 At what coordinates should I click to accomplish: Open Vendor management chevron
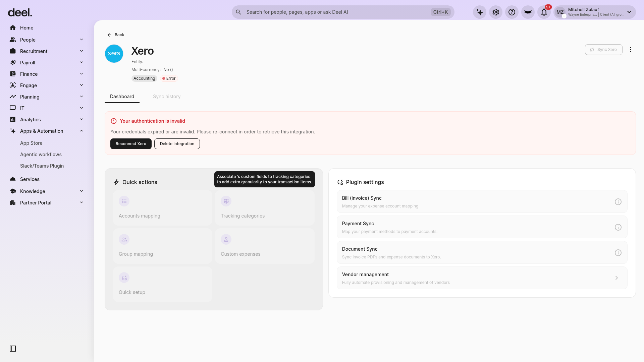click(616, 278)
